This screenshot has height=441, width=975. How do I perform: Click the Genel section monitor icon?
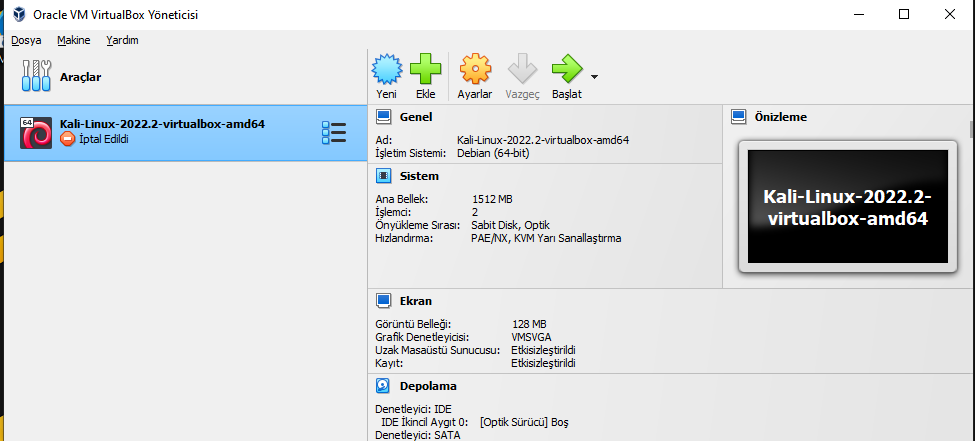pyautogui.click(x=384, y=117)
